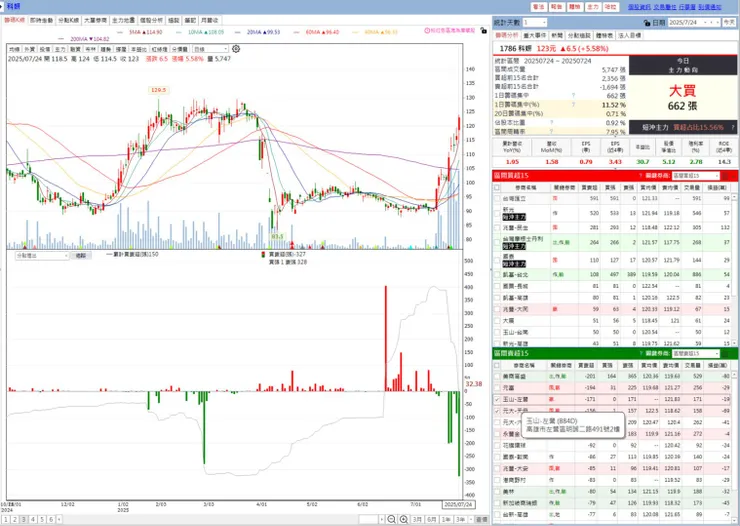Set chart range to 6月
This screenshot has height=526, width=740.
tap(431, 519)
